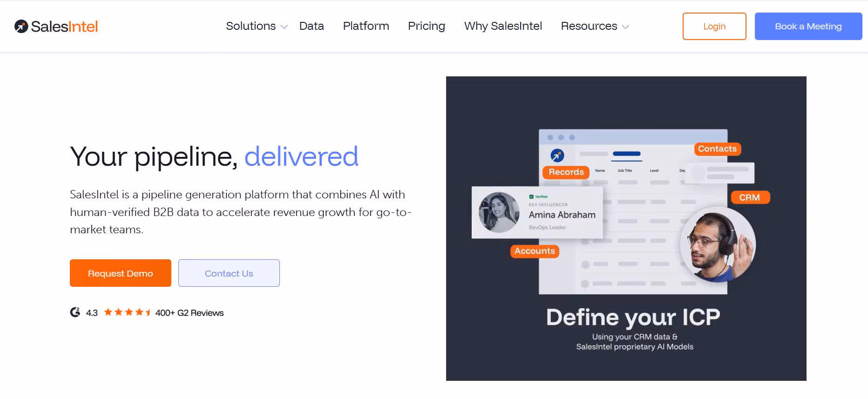Click Amina Abraham's profile photo

coord(499,212)
